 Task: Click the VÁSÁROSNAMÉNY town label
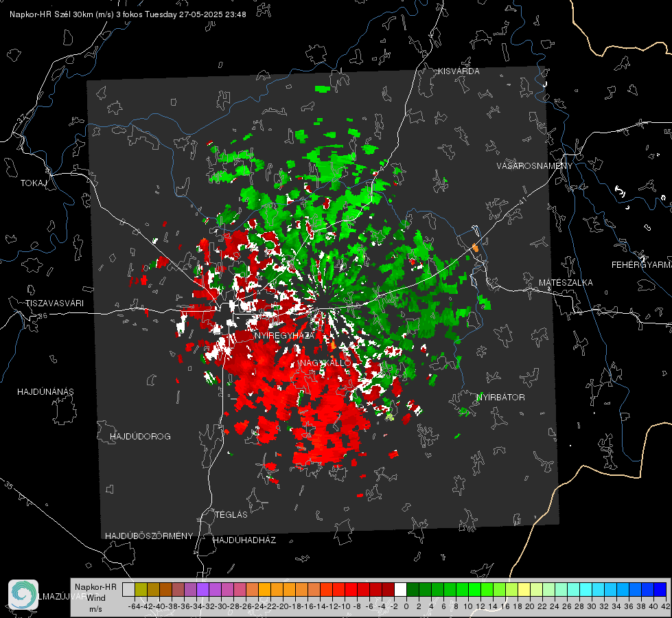pos(535,166)
